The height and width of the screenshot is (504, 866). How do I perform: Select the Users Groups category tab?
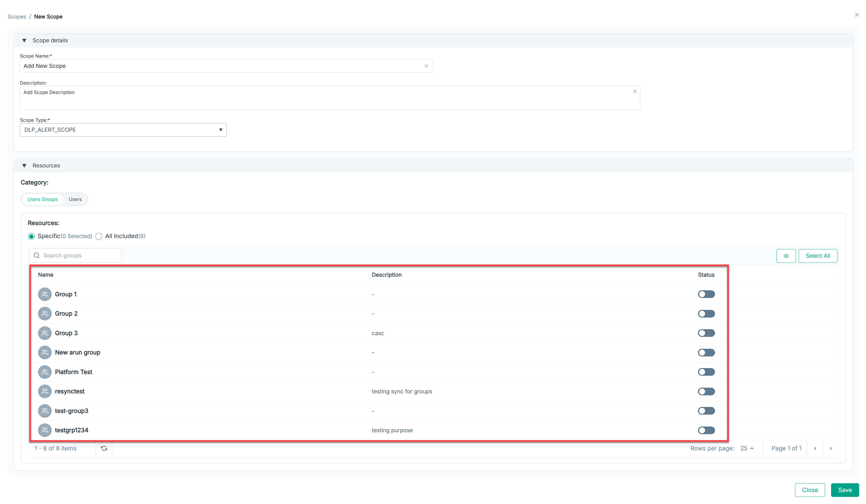(43, 199)
